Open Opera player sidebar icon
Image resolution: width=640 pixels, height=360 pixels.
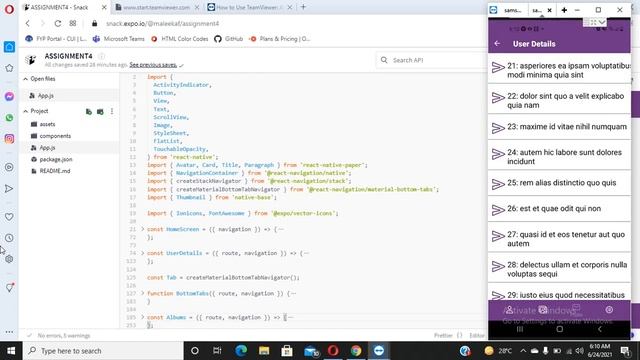tap(9, 167)
